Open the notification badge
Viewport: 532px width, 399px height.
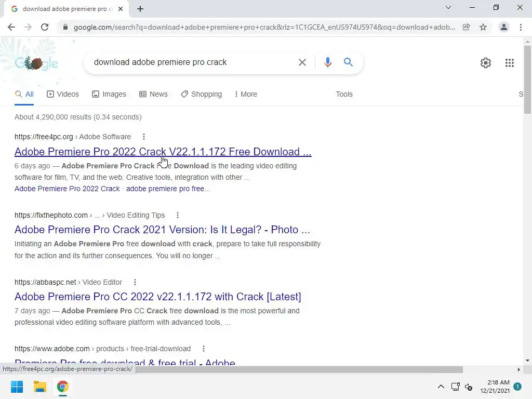(x=517, y=387)
